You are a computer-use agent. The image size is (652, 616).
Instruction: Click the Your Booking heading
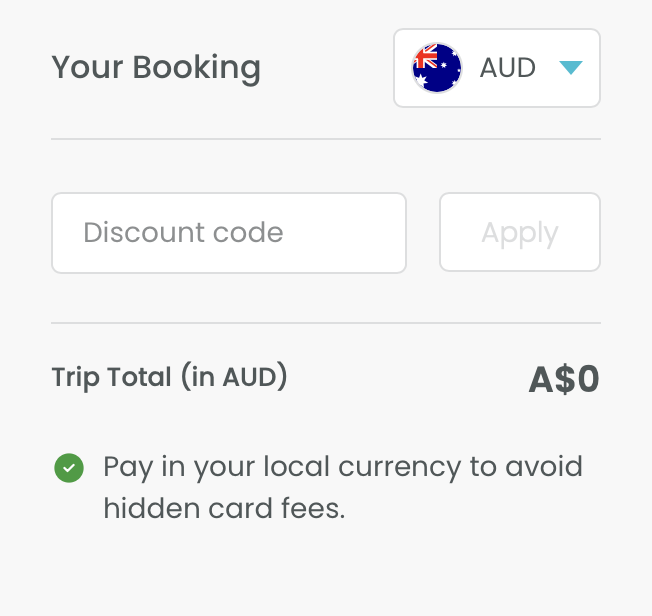point(156,68)
